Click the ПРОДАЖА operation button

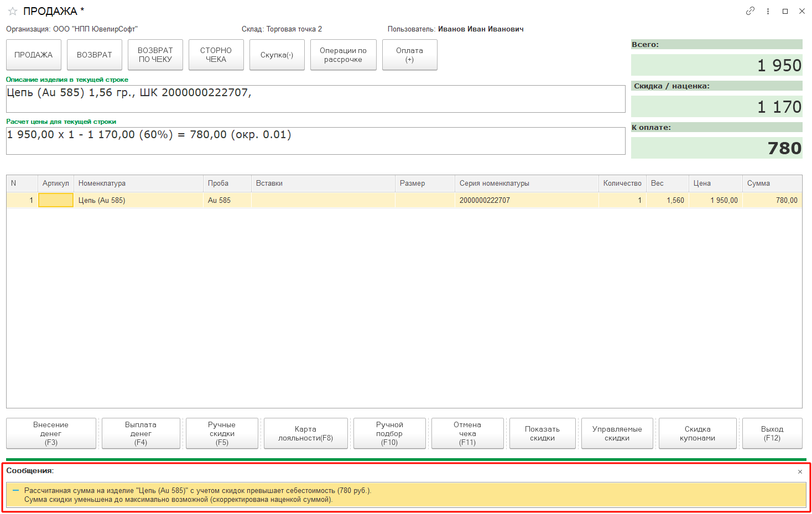coord(34,55)
